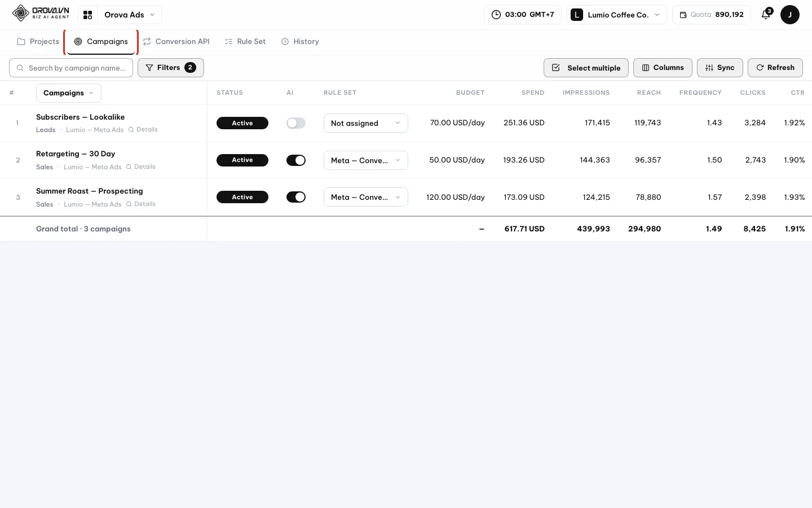Screen dimensions: 812x508
Task: Click the IMPRESSIONS column header
Action: tap(586, 93)
